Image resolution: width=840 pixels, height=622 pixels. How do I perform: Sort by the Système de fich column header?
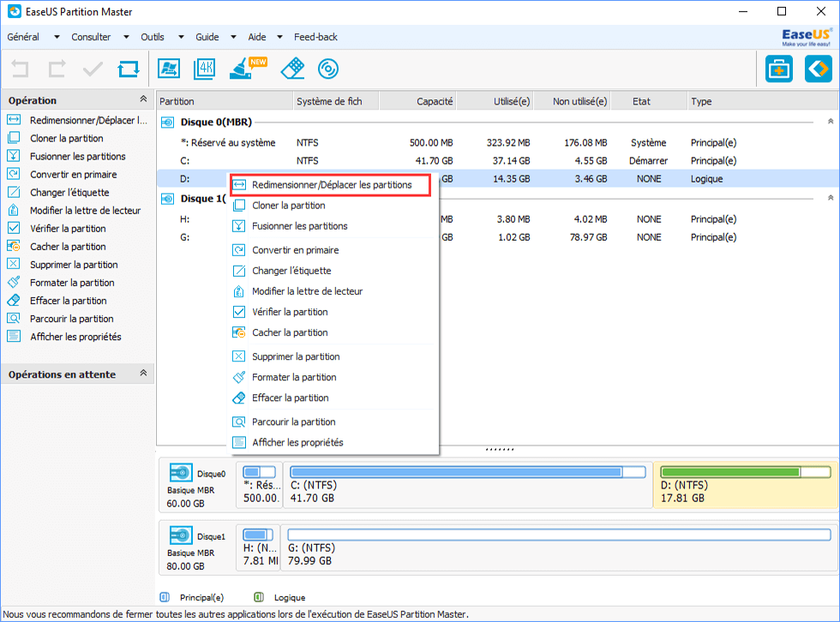click(336, 101)
